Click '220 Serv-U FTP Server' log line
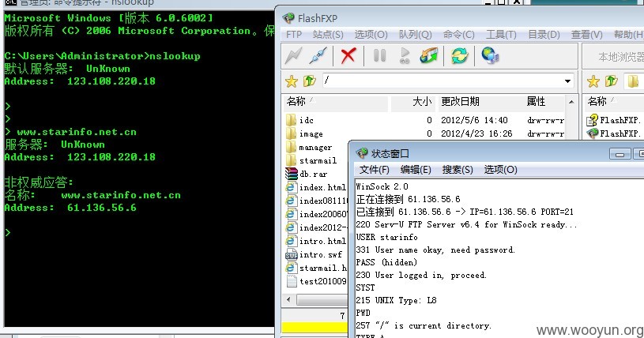644x338 pixels. tap(466, 224)
